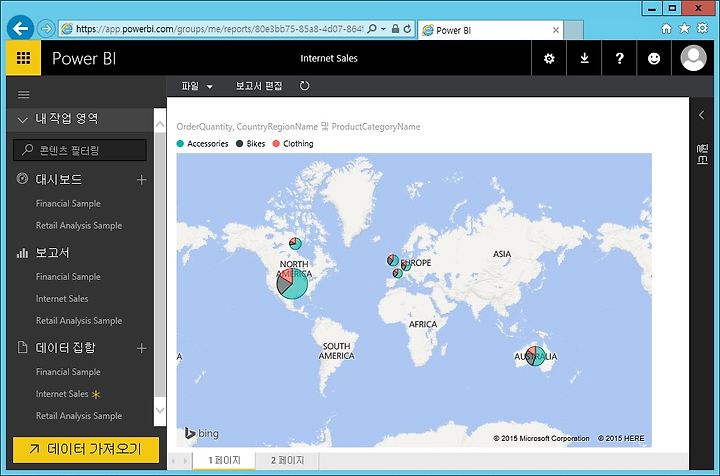
Task: Click the asterisk next to Internet Sales dataset
Action: pos(96,394)
